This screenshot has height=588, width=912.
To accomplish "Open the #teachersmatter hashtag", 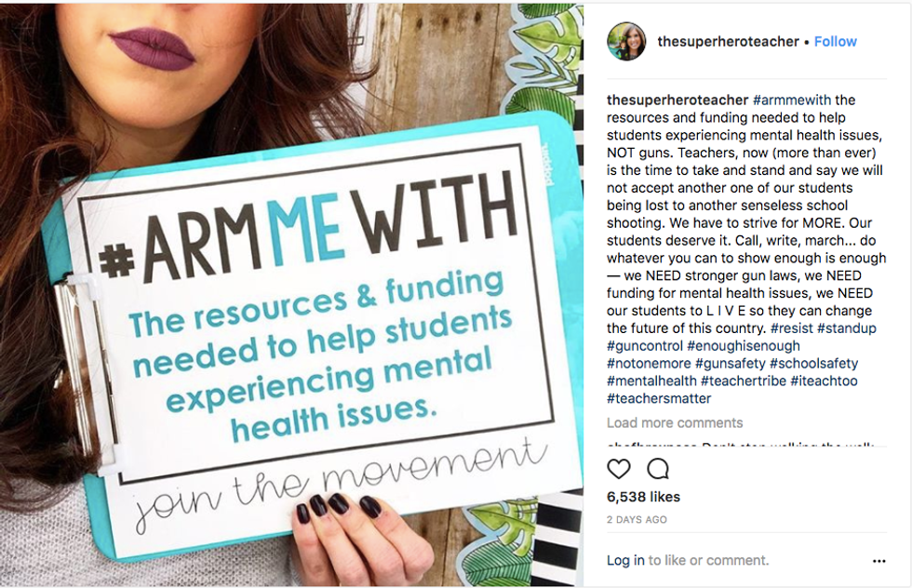I will (659, 398).
